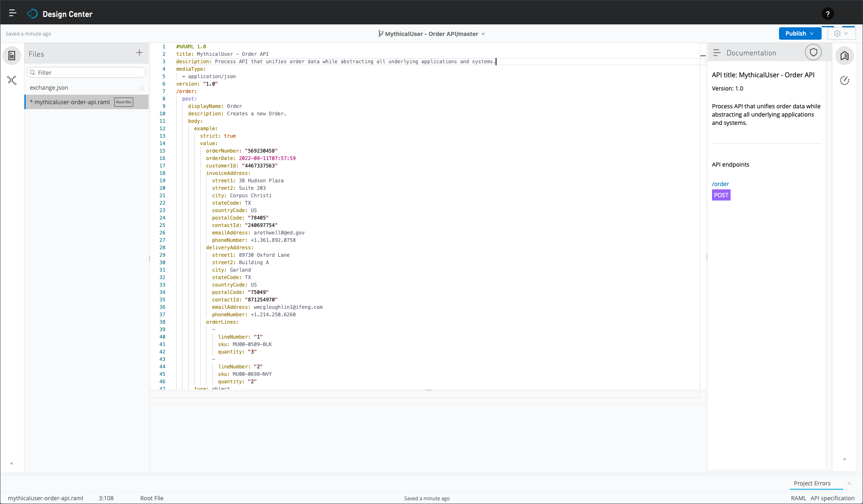This screenshot has width=863, height=504.
Task: Open the Publish dropdown arrow
Action: tap(812, 33)
